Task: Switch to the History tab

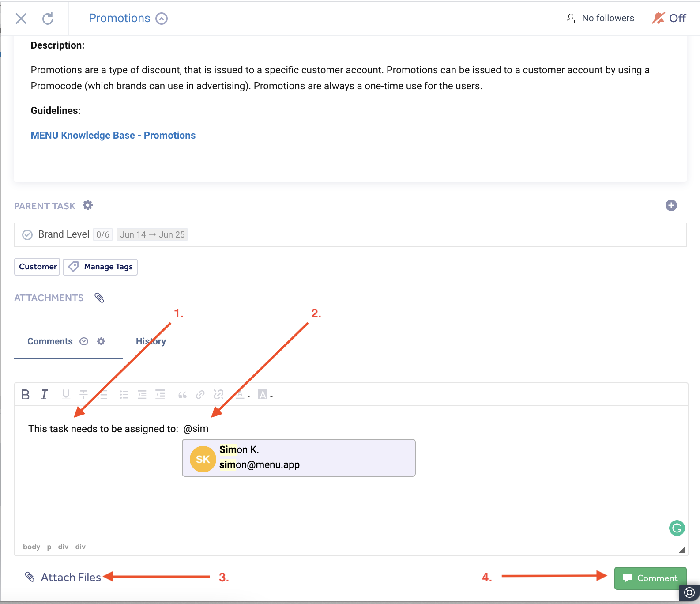Action: pos(151,341)
